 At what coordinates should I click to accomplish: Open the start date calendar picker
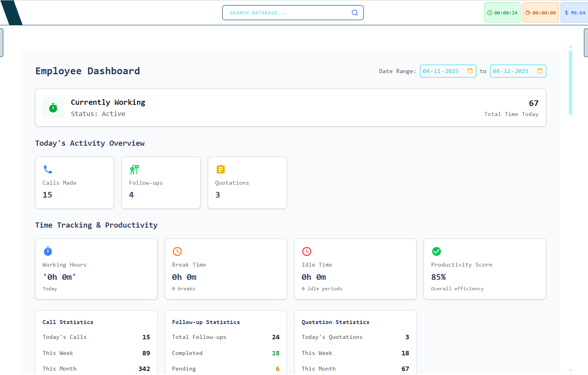pyautogui.click(x=470, y=71)
